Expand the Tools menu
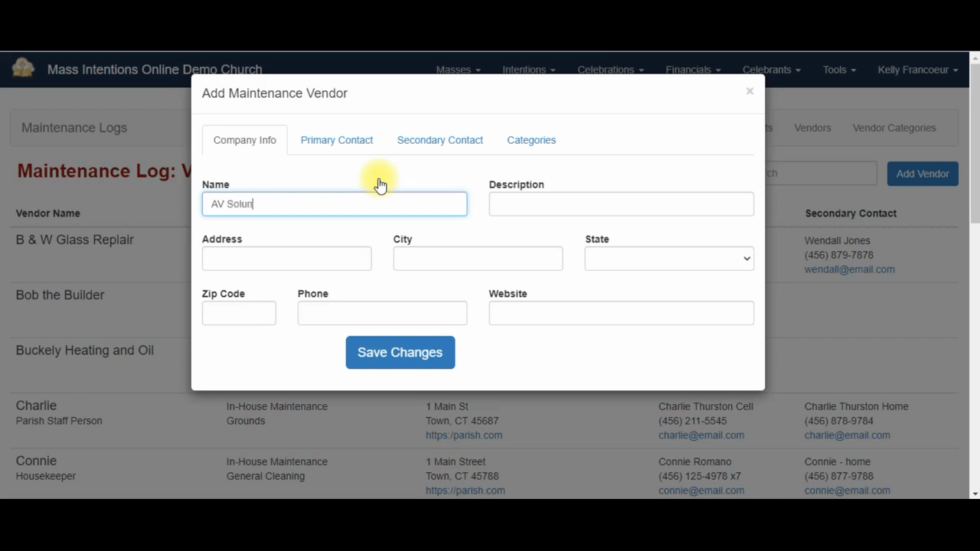 [839, 70]
